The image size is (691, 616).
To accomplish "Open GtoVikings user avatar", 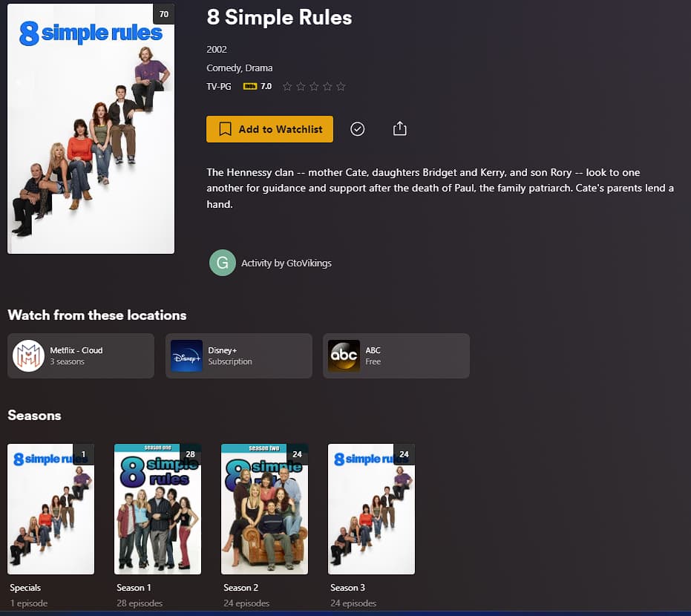I will pyautogui.click(x=223, y=263).
